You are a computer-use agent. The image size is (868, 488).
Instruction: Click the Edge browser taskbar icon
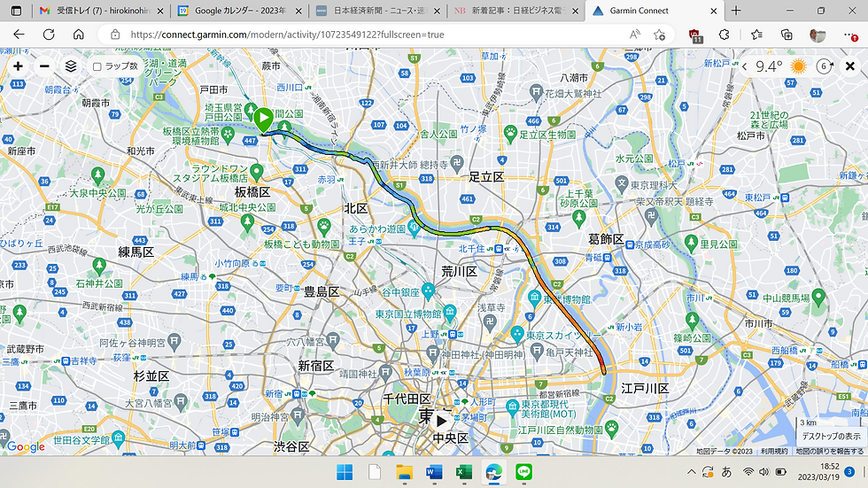pyautogui.click(x=494, y=472)
